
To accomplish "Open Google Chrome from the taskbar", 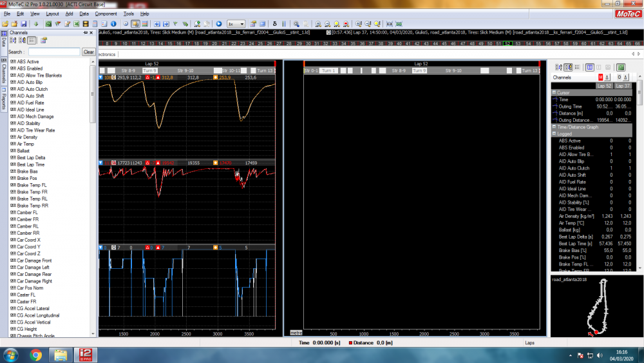I will (35, 355).
